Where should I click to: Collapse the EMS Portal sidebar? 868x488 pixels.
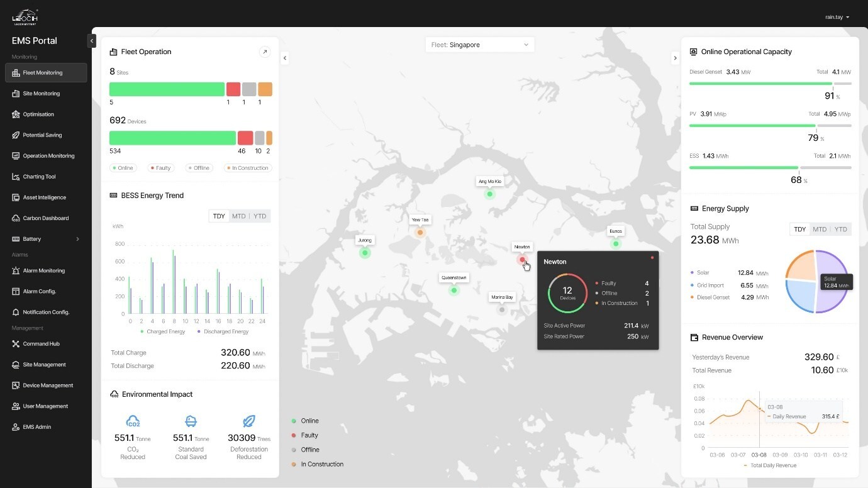coord(91,41)
